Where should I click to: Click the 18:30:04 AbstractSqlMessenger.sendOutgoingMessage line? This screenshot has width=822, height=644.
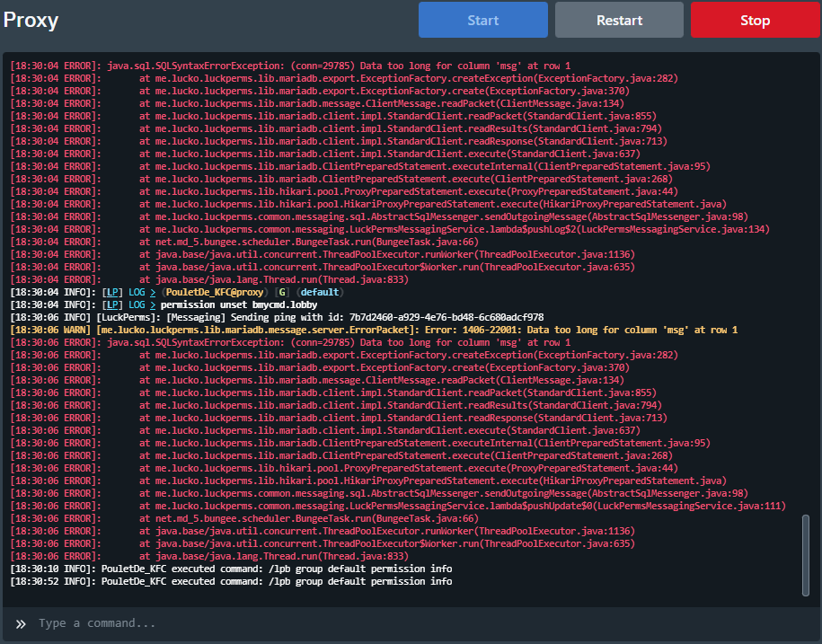(379, 216)
